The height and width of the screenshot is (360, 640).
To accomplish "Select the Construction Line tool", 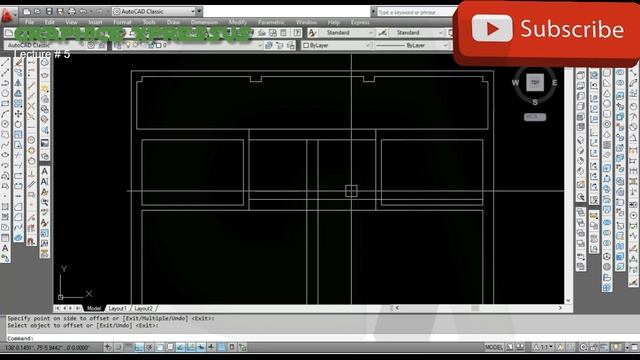I will [5, 73].
